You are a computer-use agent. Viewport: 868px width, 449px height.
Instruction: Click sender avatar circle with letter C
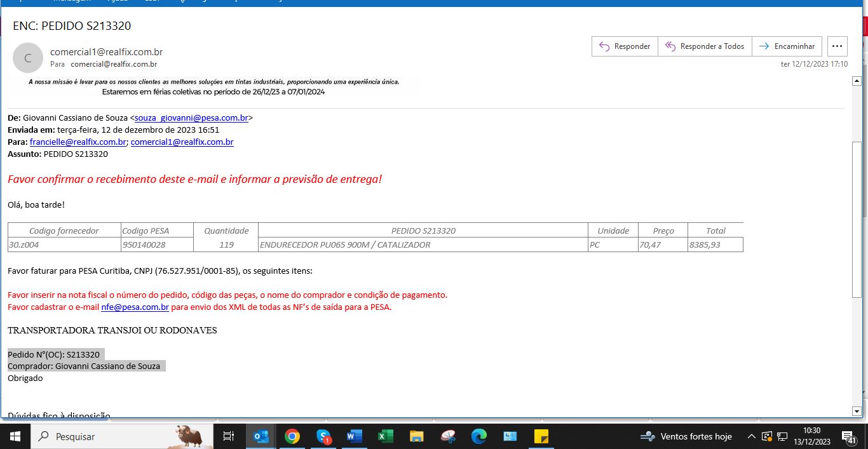click(x=28, y=58)
